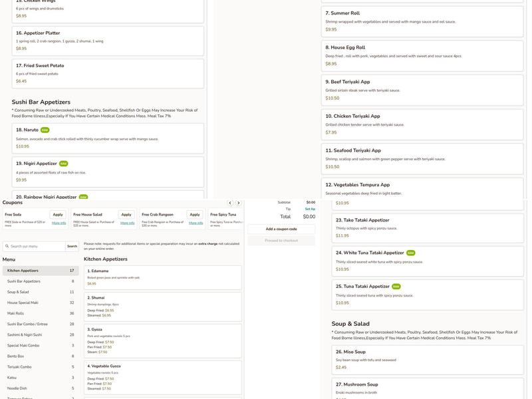Select Sushi Bar Appetizers menu category

(x=24, y=281)
